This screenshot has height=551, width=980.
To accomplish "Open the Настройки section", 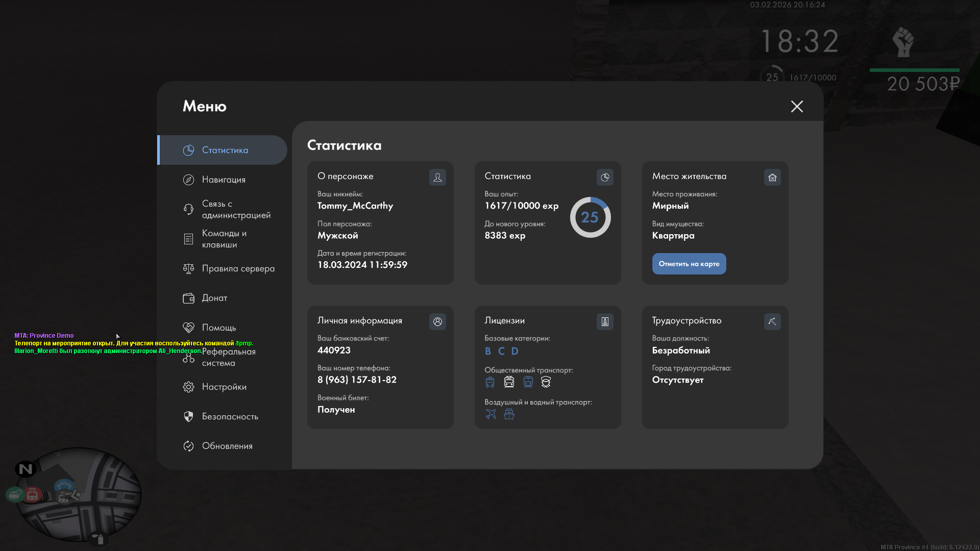I will (x=224, y=387).
